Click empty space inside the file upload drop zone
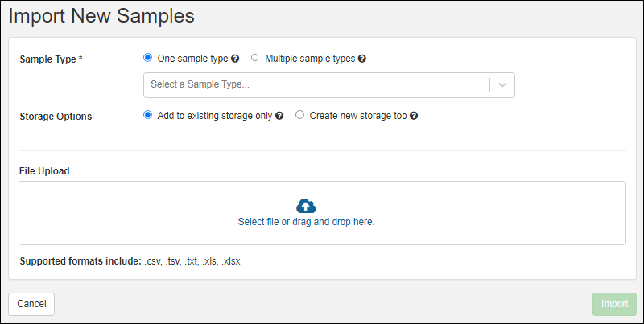Viewport: 644px width, 324px height. tap(123, 213)
